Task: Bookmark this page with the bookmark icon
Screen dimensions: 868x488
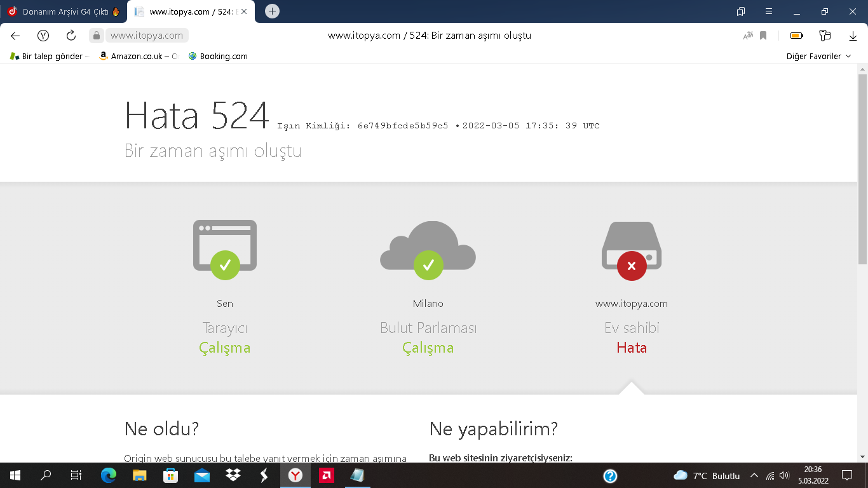Action: 763,36
